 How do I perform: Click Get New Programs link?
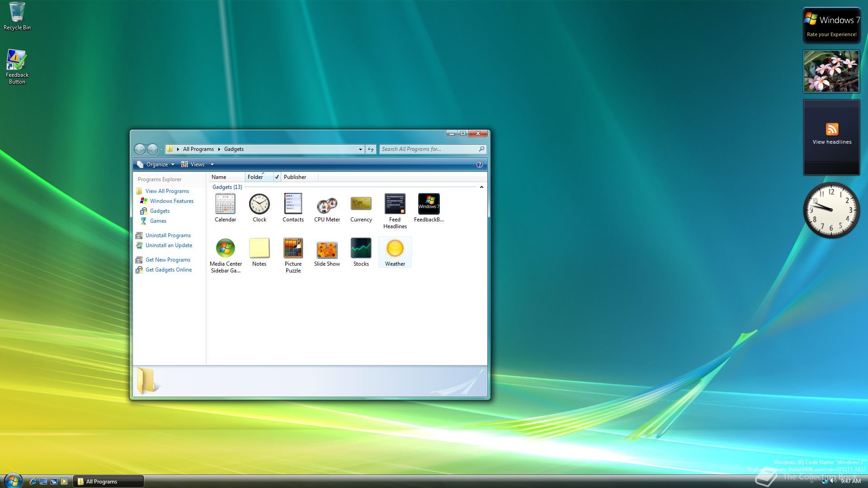click(x=168, y=260)
